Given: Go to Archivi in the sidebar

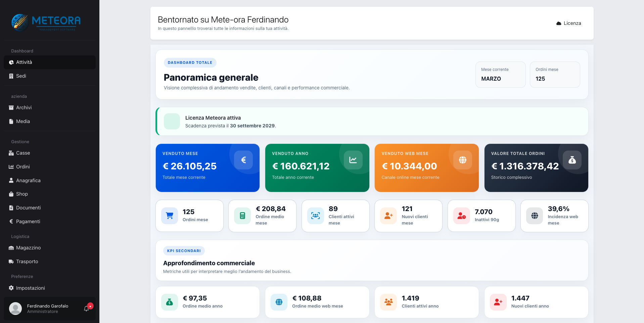Looking at the screenshot, I should (x=24, y=108).
